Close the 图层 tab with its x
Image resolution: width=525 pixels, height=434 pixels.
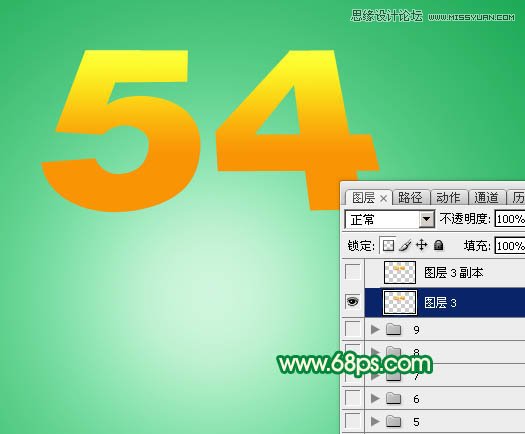(384, 199)
